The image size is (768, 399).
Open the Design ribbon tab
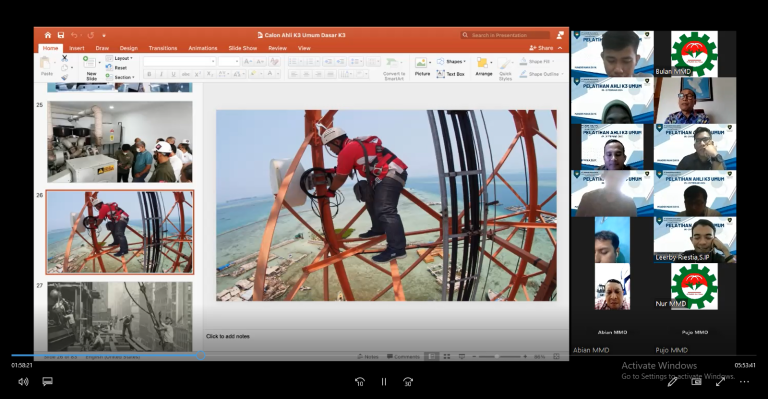tap(128, 48)
